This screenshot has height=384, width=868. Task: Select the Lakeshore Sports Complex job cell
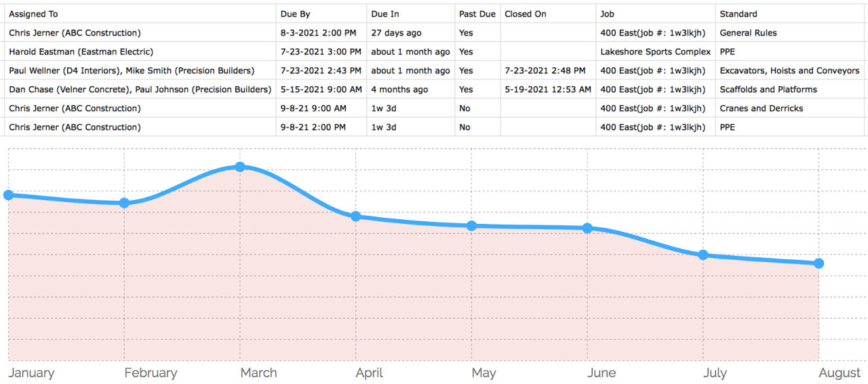click(x=656, y=52)
